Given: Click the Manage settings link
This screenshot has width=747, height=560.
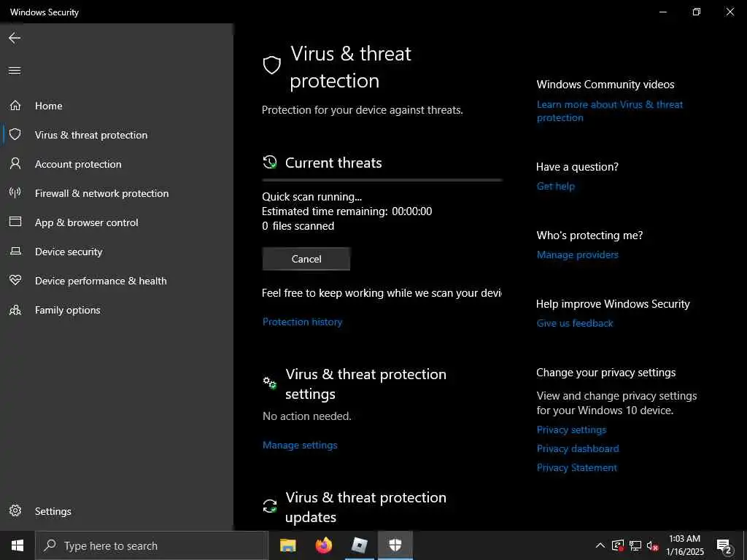Looking at the screenshot, I should point(300,445).
